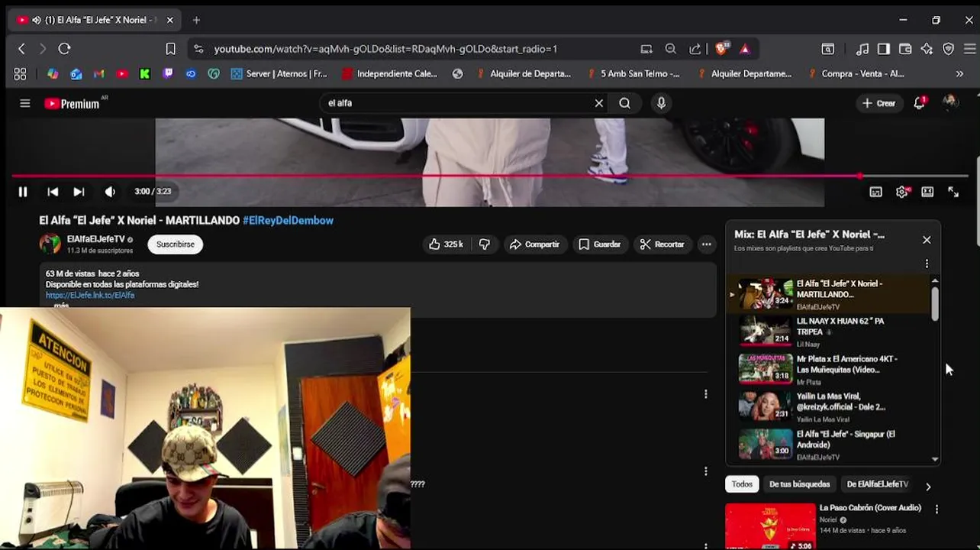
Task: Close the Mix playlist panel
Action: pyautogui.click(x=927, y=240)
